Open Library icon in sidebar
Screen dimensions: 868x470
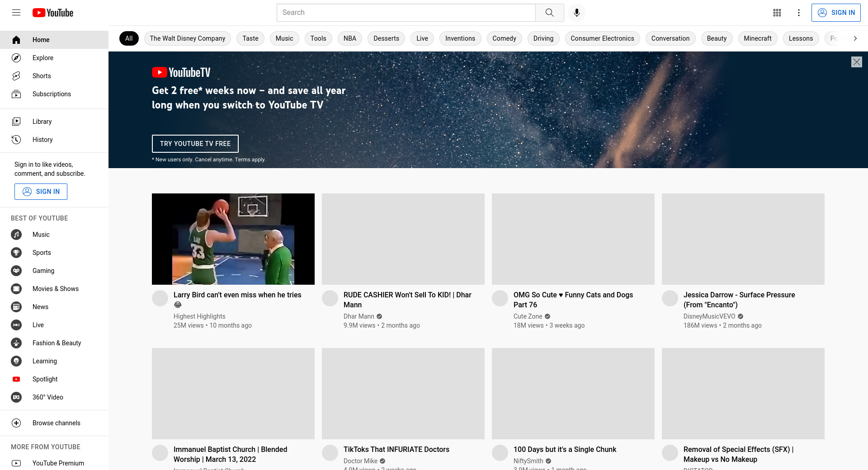[x=16, y=122]
